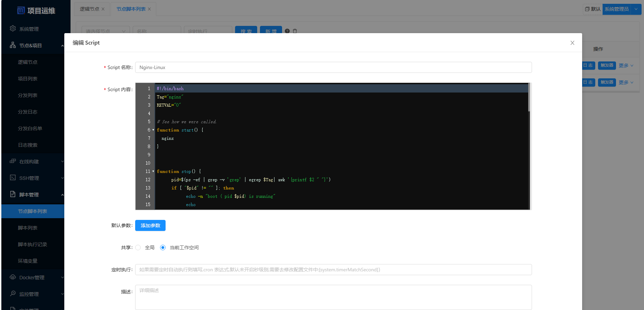The width and height of the screenshot is (644, 310).
Task: Click the 系统管理 gear icon in sidebar
Action: coord(13,29)
